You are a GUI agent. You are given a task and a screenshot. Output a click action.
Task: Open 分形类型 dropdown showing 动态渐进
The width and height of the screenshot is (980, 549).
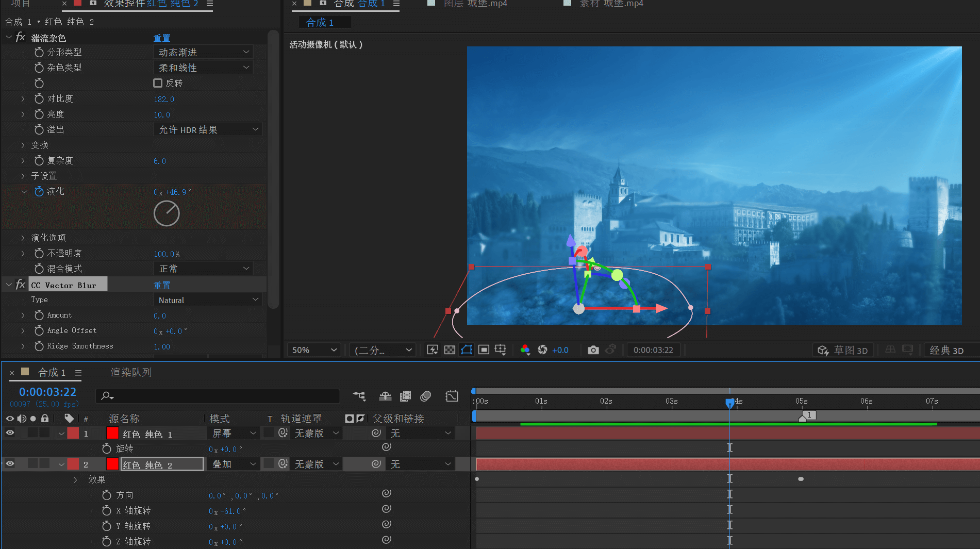click(x=203, y=52)
